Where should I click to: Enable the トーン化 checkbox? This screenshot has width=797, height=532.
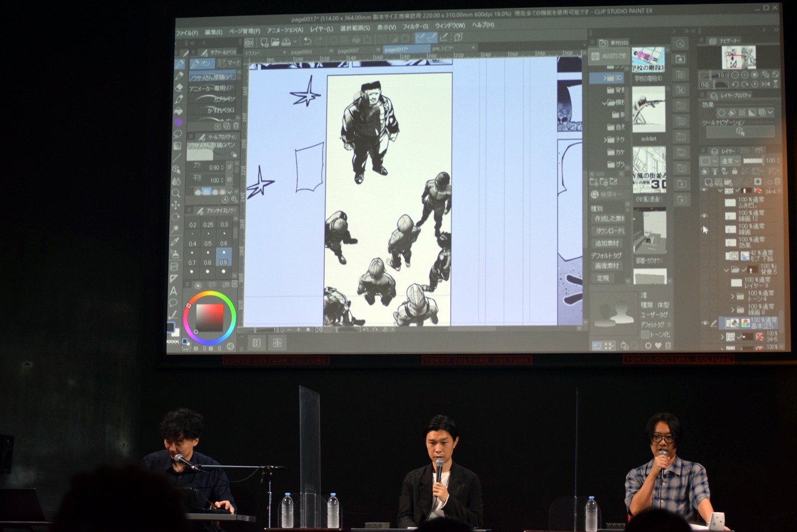pyautogui.click(x=645, y=334)
